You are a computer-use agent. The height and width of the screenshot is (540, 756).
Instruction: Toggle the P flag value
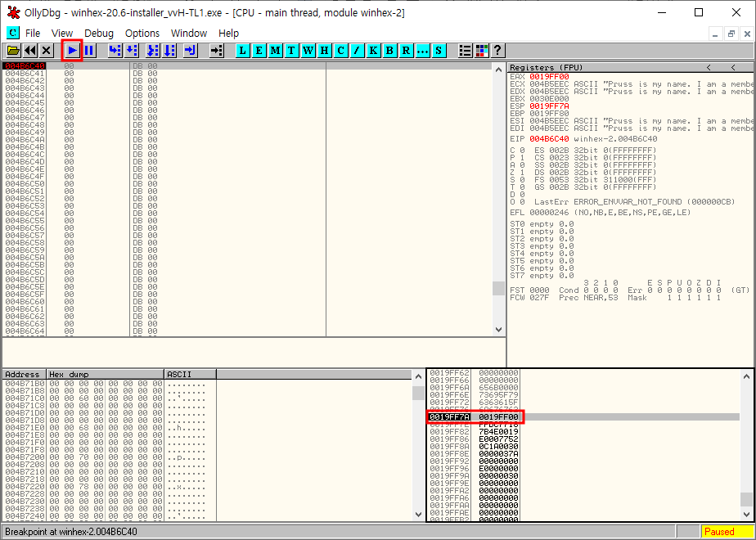point(523,158)
